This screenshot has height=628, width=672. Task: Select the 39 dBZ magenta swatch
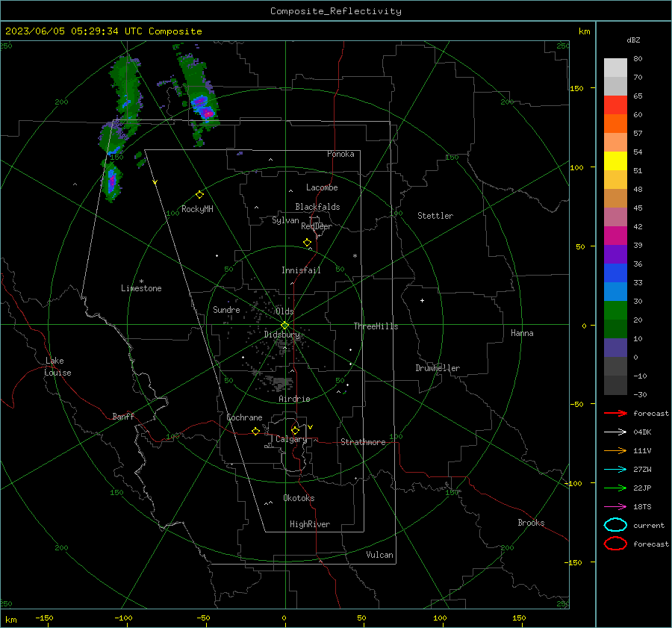coord(615,236)
